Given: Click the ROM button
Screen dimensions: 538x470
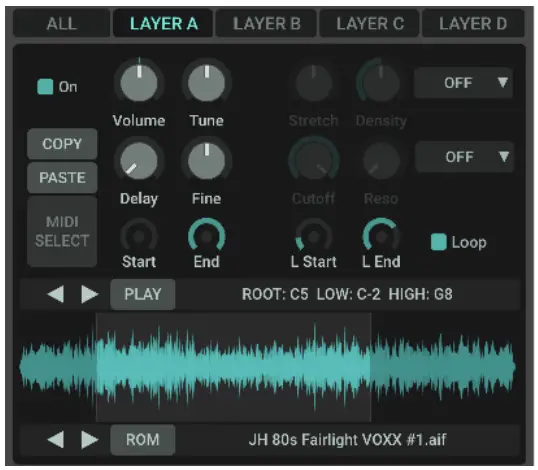Looking at the screenshot, I should [143, 440].
